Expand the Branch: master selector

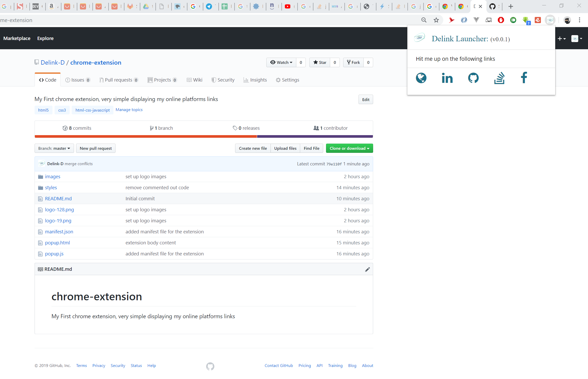pos(54,148)
